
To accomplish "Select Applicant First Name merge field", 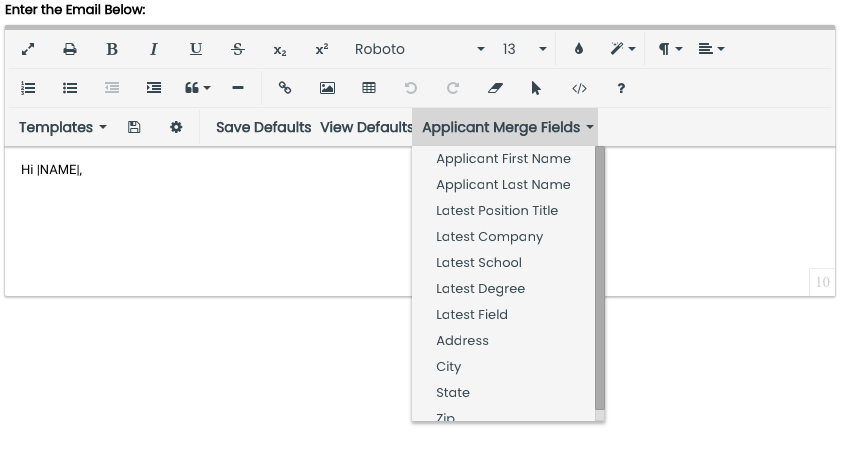I will tap(503, 159).
